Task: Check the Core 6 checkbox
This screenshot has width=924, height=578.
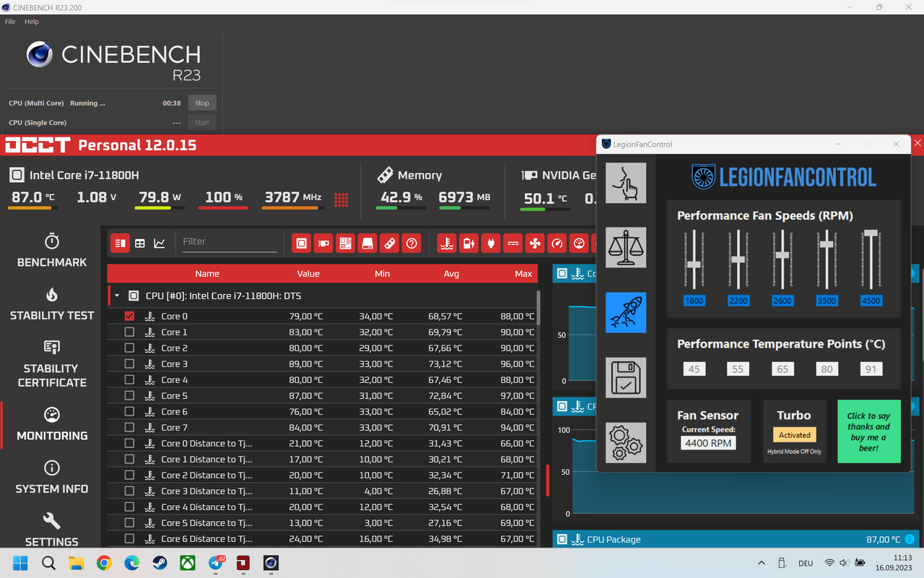Action: (x=129, y=411)
